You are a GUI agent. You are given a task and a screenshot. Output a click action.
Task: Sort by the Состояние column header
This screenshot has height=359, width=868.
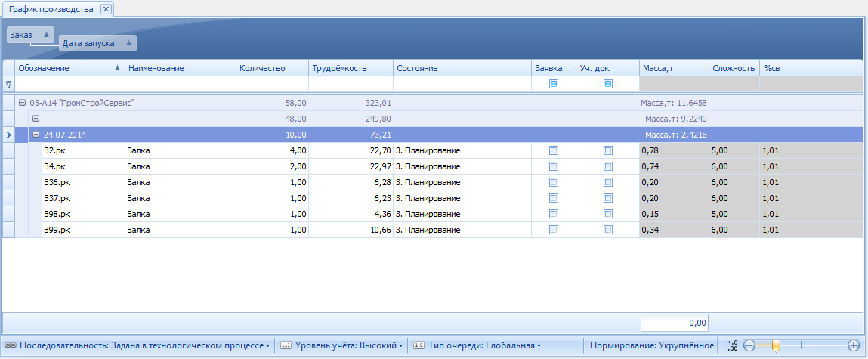coord(462,68)
